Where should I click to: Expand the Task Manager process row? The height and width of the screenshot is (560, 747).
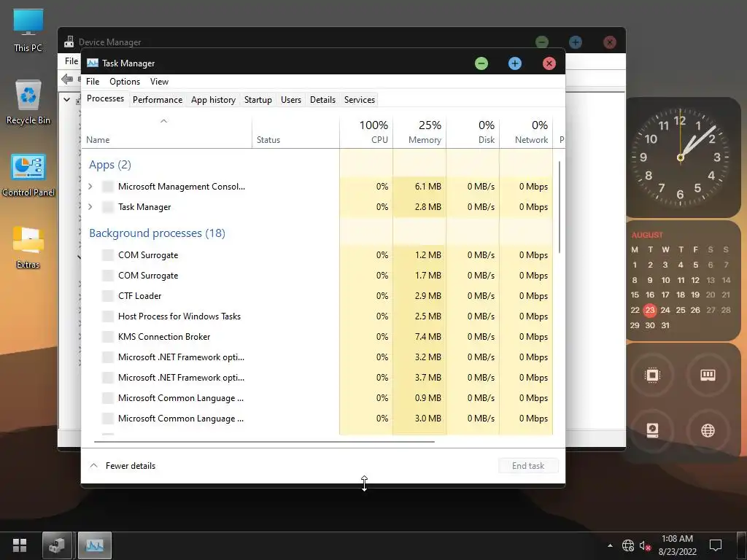point(90,207)
